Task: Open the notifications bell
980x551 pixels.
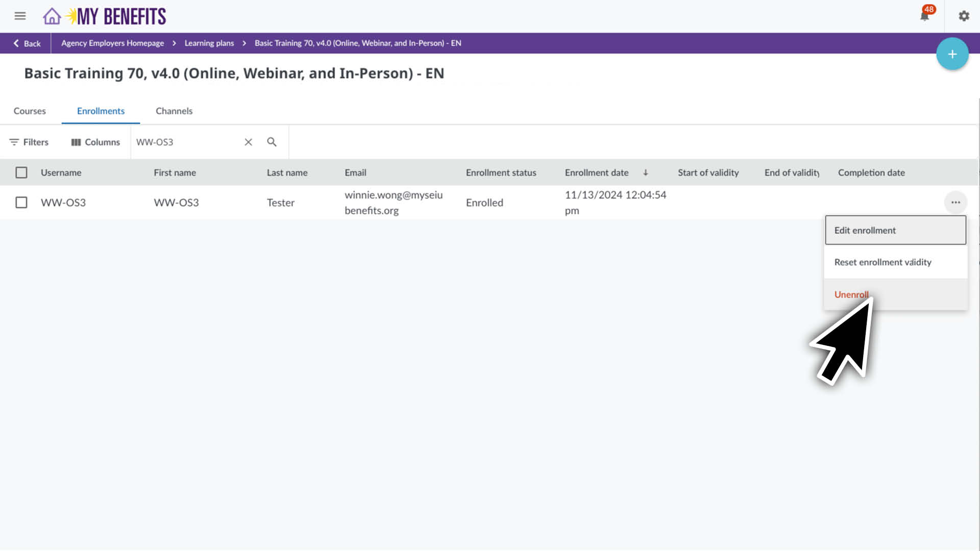Action: pos(924,16)
